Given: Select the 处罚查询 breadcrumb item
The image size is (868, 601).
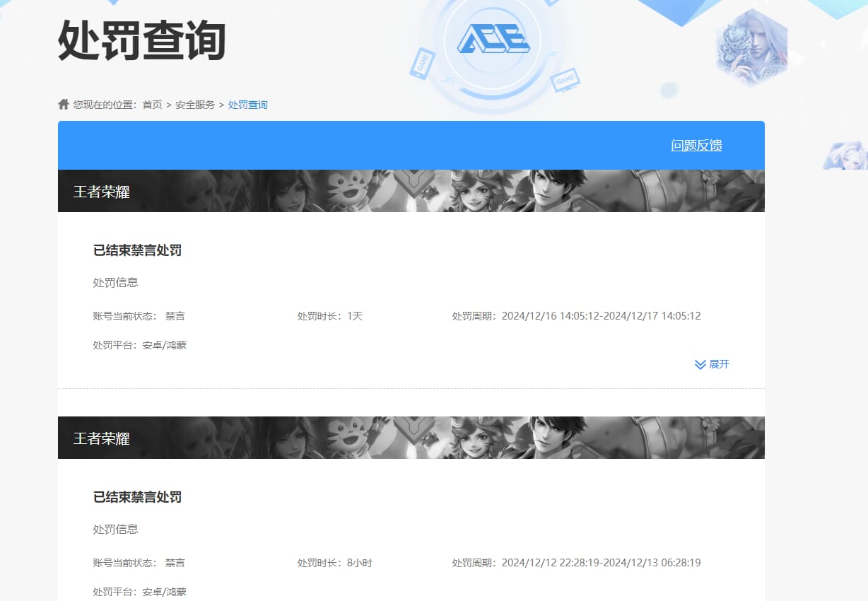Looking at the screenshot, I should point(248,104).
